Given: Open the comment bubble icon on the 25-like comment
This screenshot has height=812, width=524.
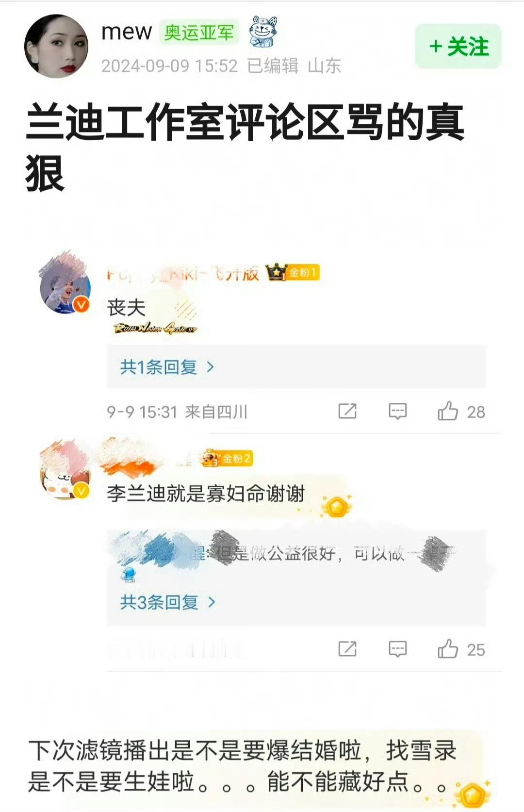Looking at the screenshot, I should [x=397, y=649].
